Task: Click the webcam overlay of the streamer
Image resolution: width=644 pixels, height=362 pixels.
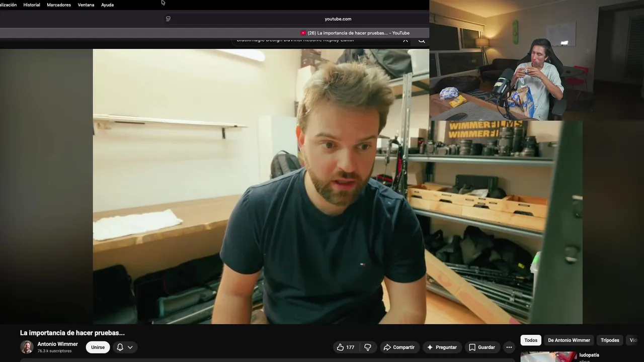Action: point(536,60)
